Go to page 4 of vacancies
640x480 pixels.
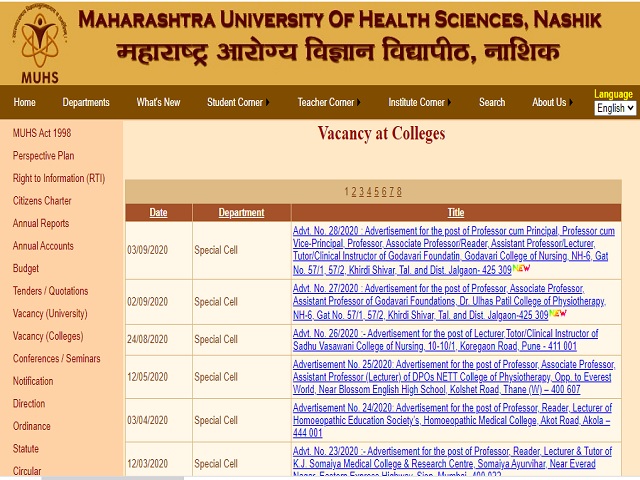(369, 191)
